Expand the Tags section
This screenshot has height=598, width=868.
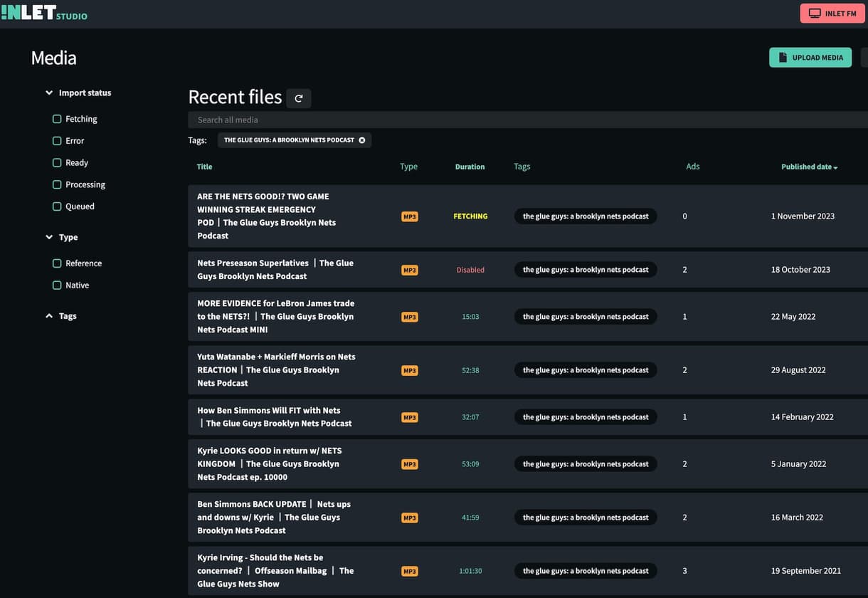(x=49, y=315)
